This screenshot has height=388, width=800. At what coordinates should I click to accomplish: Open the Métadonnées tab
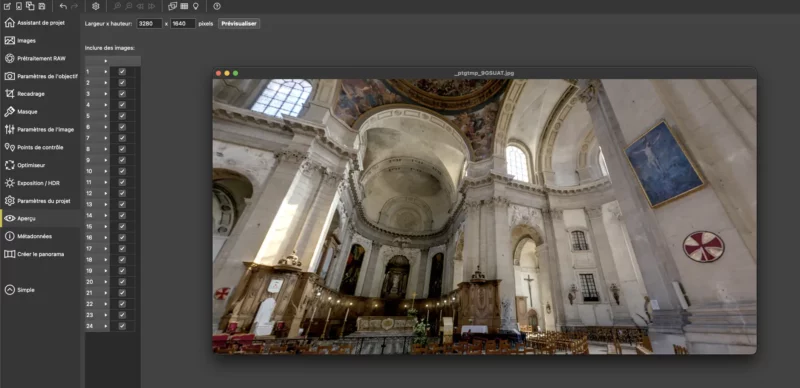(28, 236)
